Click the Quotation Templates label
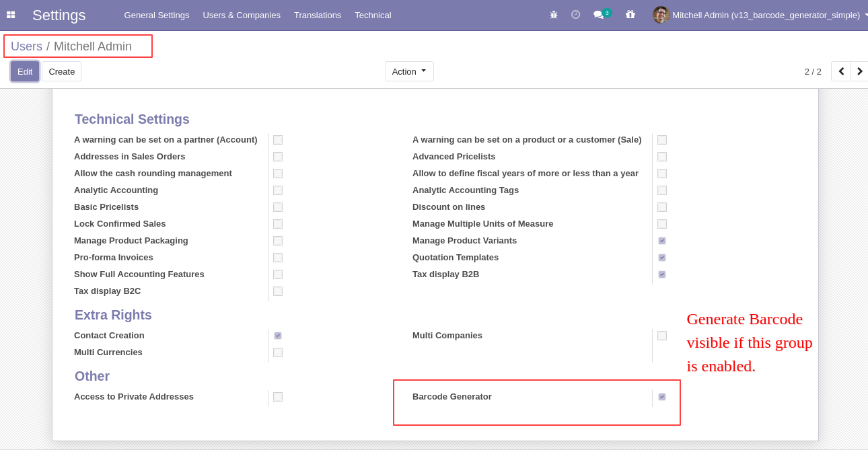Screen dimensions: 868x450 [x=456, y=258]
